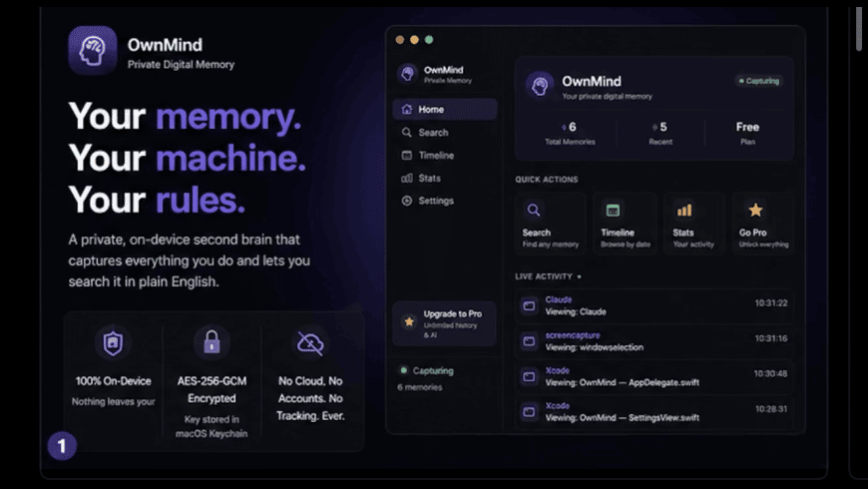Click the Capturing status badge in header
Image resolution: width=868 pixels, height=489 pixels.
759,81
